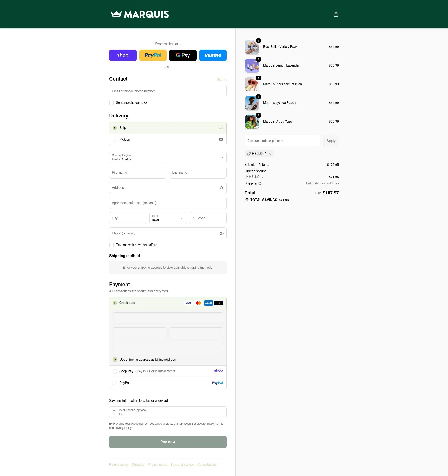The height and width of the screenshot is (476, 448).
Task: Select the Pick up delivery option
Action: point(115,139)
